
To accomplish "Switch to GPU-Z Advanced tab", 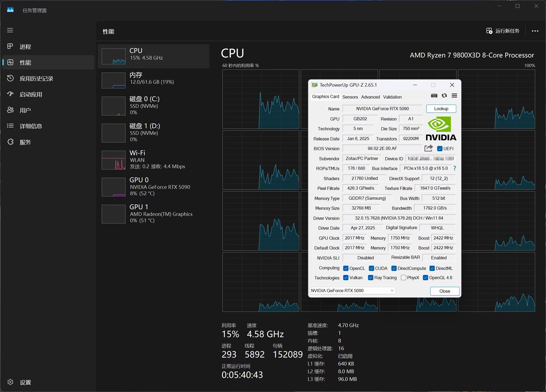I will (x=370, y=97).
